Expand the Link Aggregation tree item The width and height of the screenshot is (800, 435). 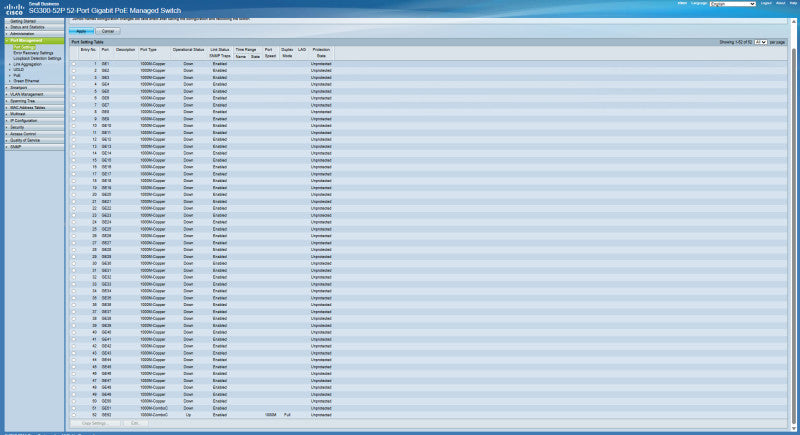point(27,64)
